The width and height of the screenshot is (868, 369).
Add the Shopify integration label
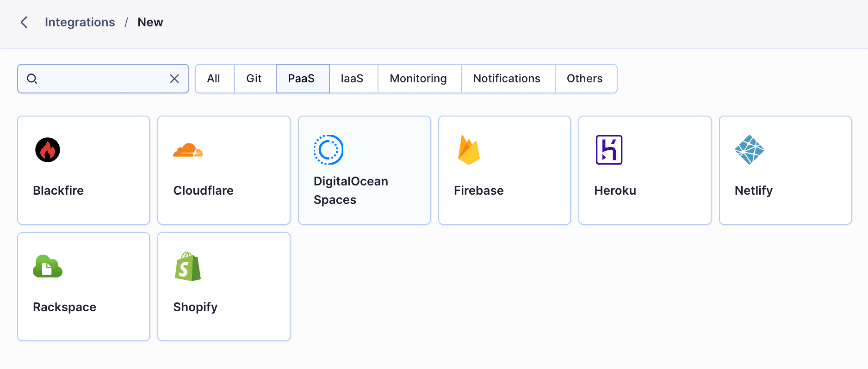[x=195, y=307]
